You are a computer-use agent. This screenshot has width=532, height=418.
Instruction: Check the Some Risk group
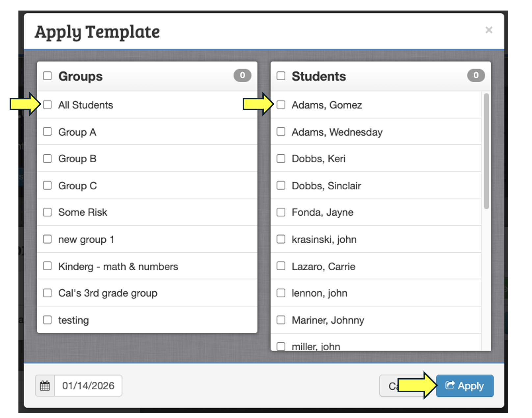[x=47, y=212]
